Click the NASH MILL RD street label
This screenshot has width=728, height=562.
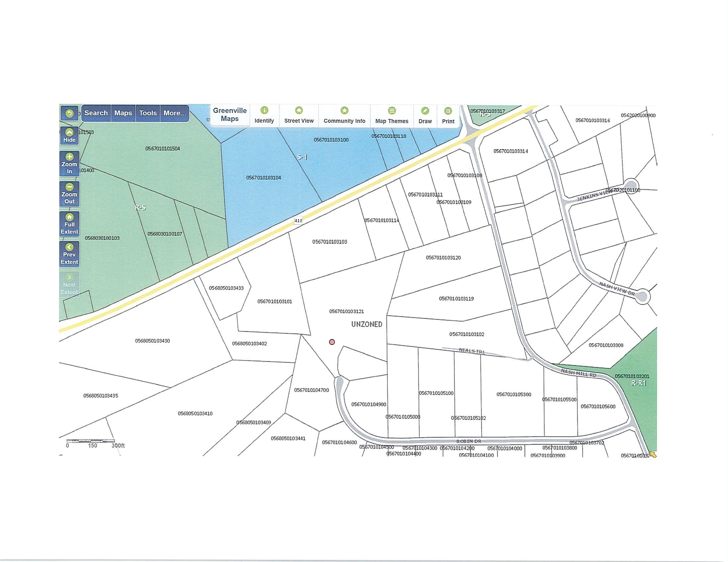579,373
